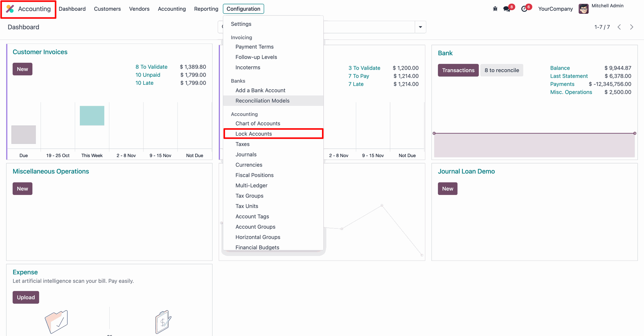Go to the previous page arrow

[619, 27]
